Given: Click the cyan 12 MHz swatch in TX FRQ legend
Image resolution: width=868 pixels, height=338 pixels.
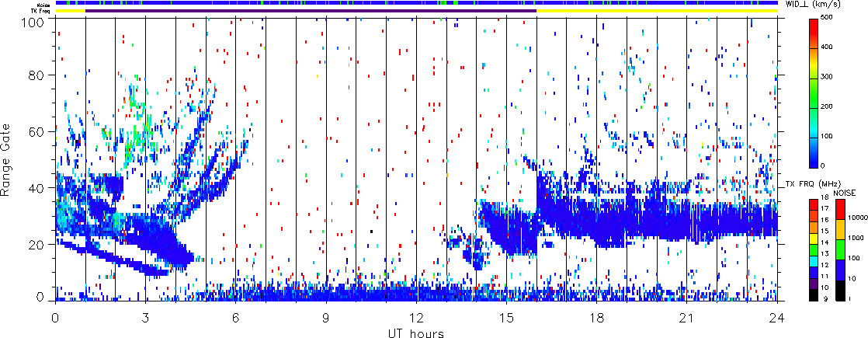Looking at the screenshot, I should coord(814,262).
